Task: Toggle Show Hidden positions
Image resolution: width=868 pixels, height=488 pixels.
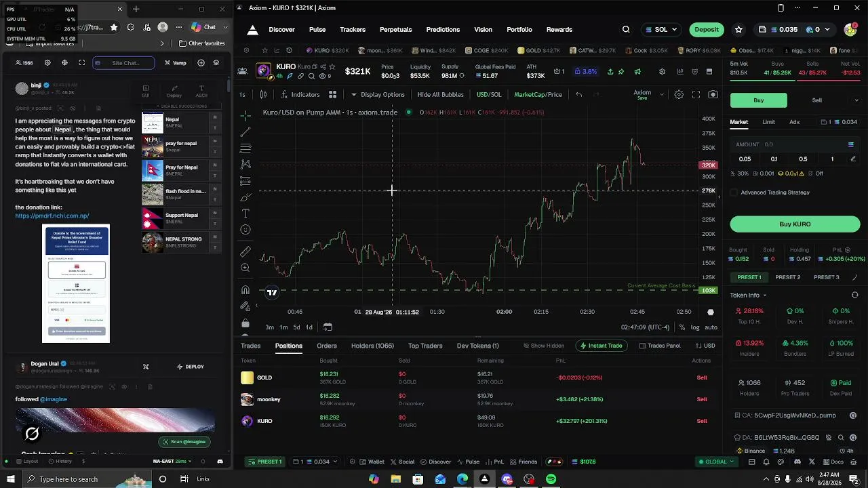Action: 543,346
